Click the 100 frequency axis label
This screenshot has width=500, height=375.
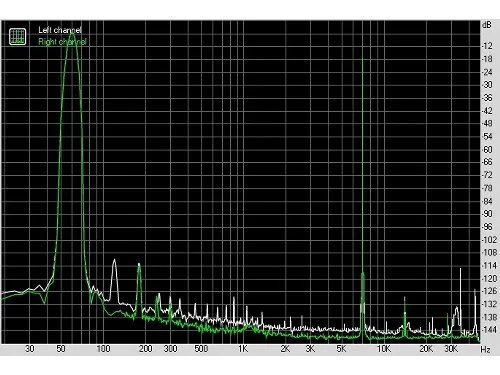tap(103, 349)
